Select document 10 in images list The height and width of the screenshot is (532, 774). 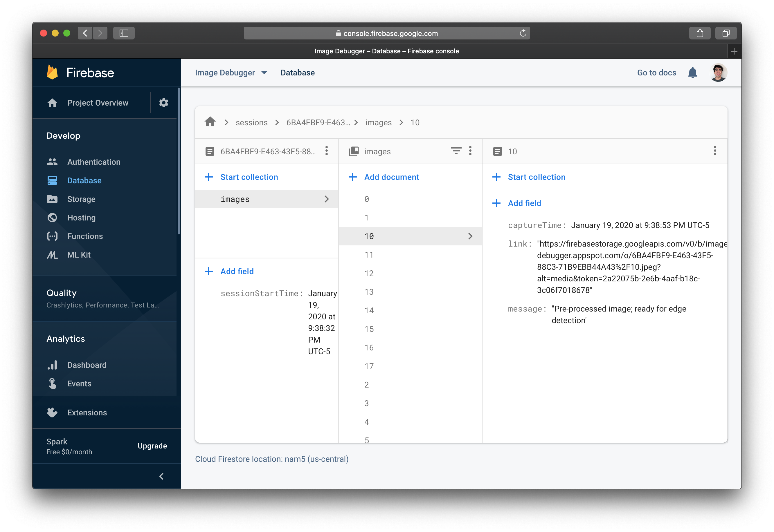tap(410, 236)
